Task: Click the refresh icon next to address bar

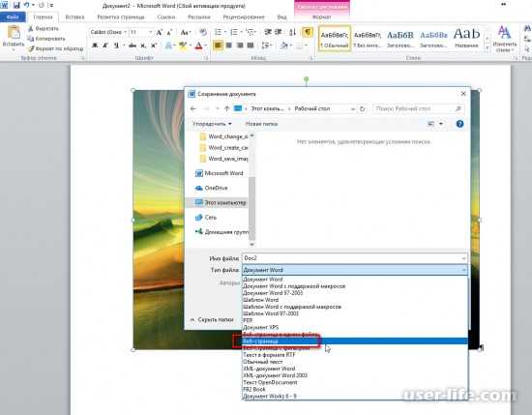Action: (x=363, y=109)
